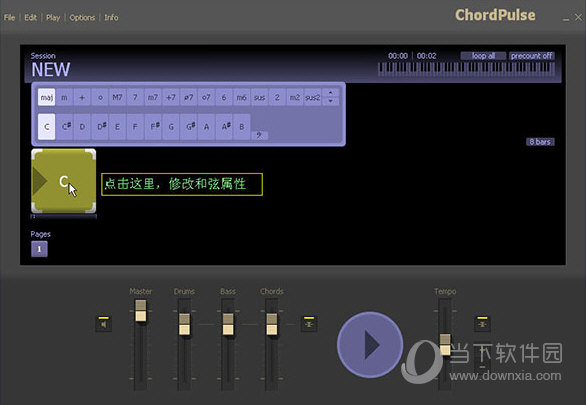Select the sus chord type
This screenshot has width=586, height=405.
259,98
